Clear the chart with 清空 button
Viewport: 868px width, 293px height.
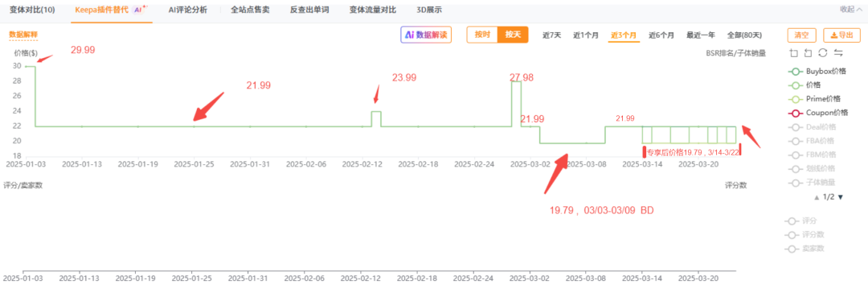click(801, 35)
